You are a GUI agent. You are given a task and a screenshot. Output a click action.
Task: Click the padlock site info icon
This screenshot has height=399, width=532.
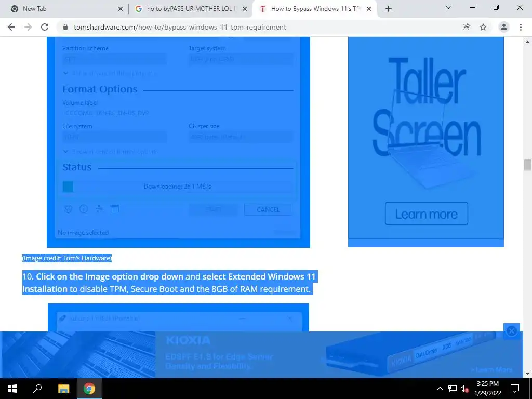(x=65, y=27)
